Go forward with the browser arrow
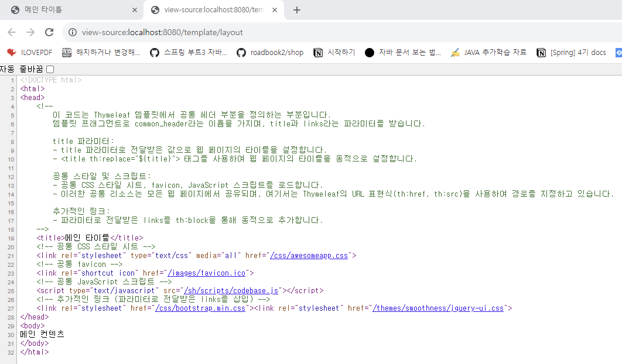The width and height of the screenshot is (622, 364). tap(30, 32)
